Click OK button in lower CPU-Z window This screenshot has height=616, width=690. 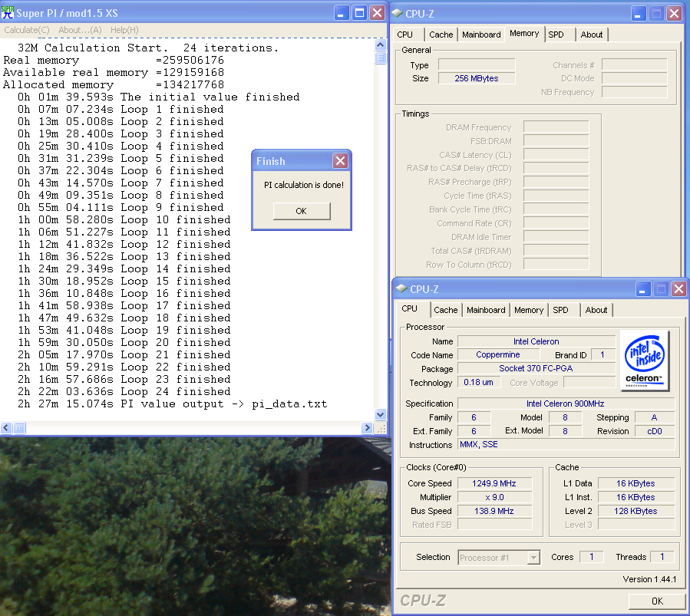(656, 601)
